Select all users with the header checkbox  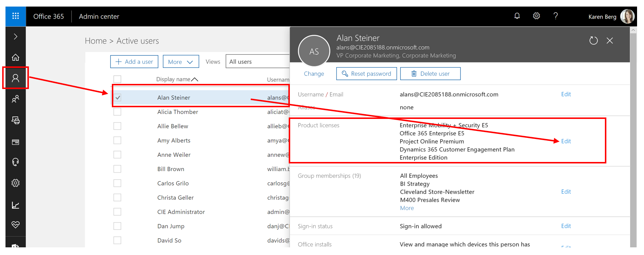point(117,79)
